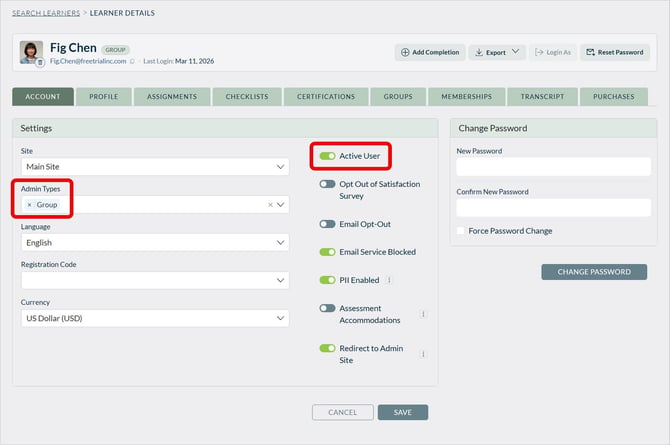
Task: Expand the Admin Types dropdown arrow
Action: [280, 205]
